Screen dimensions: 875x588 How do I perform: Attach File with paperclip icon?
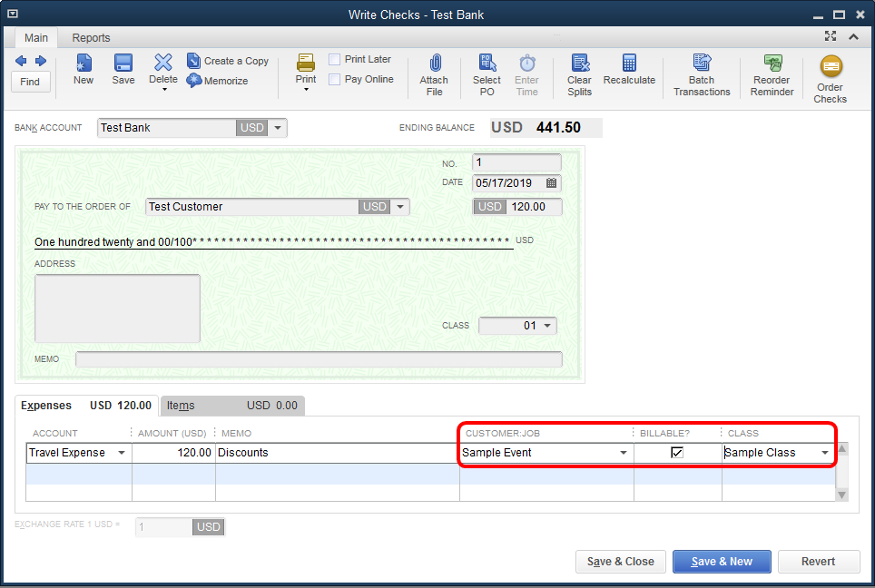click(x=434, y=75)
